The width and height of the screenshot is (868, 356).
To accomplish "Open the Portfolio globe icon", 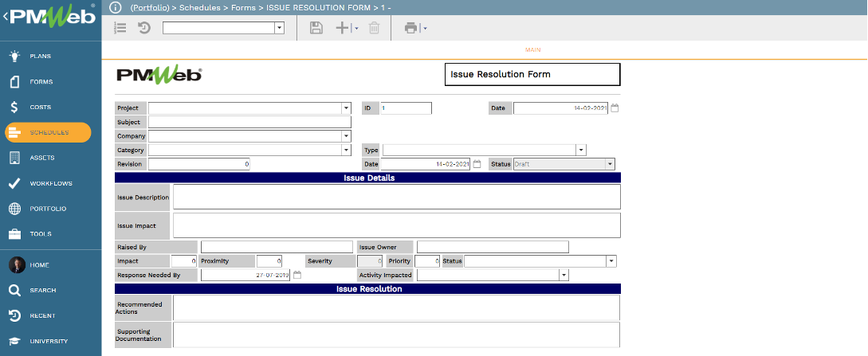I will tap(15, 209).
